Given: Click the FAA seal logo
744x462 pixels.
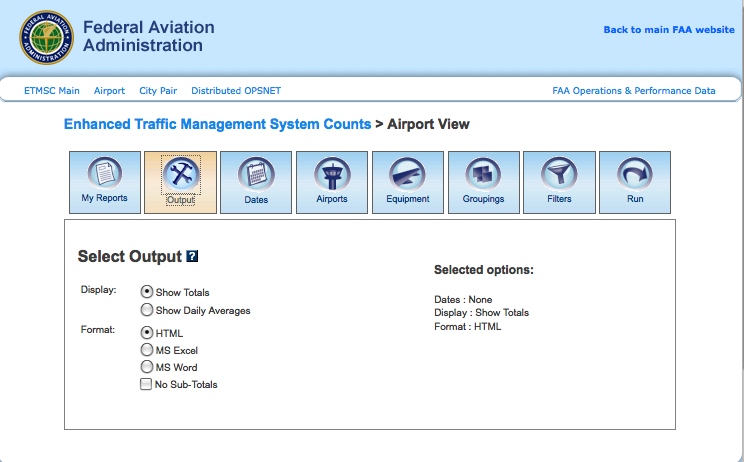Looking at the screenshot, I should 46,37.
